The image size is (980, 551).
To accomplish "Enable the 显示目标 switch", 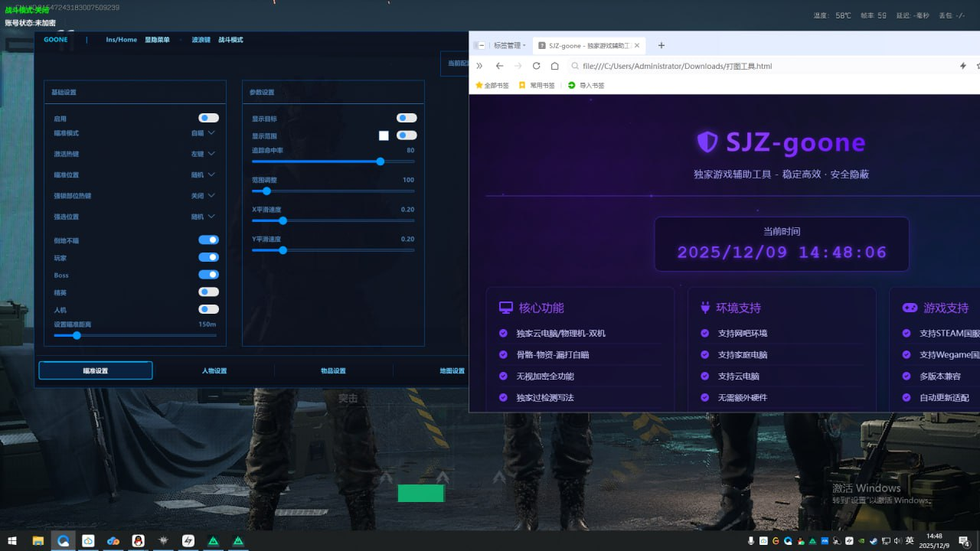I will (x=407, y=118).
